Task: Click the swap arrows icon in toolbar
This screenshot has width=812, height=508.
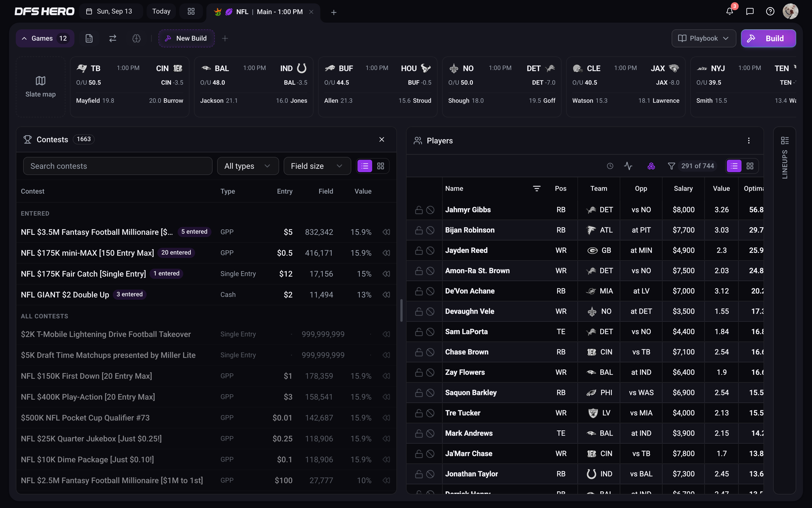Action: pos(113,38)
